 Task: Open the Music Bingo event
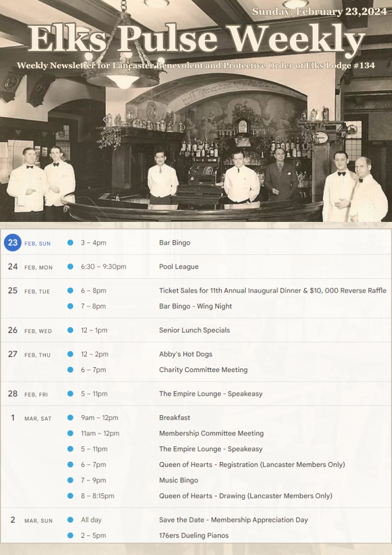pyautogui.click(x=179, y=480)
